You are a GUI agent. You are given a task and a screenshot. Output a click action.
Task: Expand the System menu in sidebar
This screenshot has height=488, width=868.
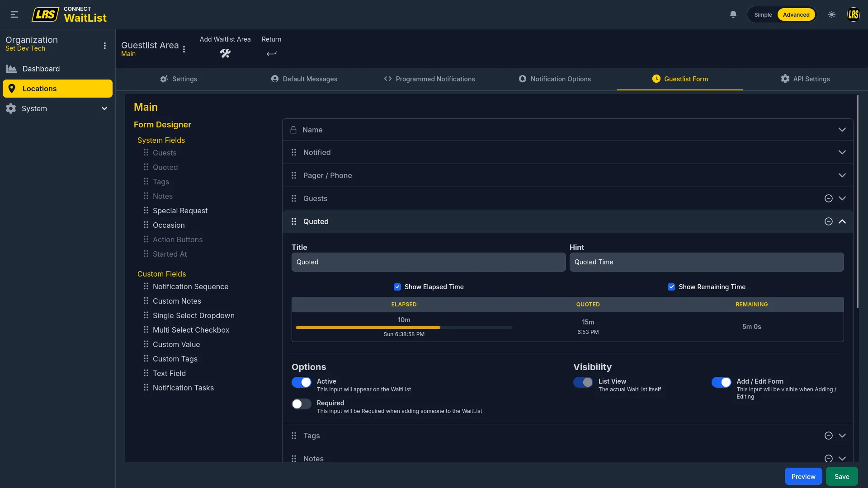[x=57, y=108]
